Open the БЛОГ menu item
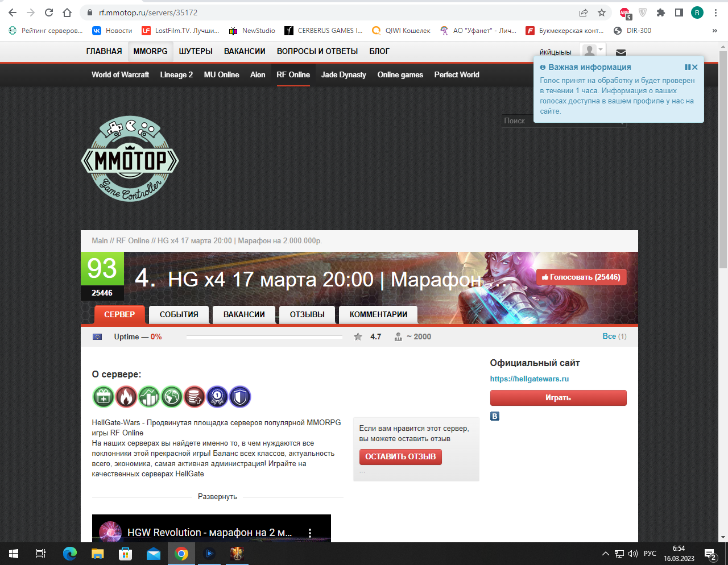The image size is (728, 565). [379, 51]
